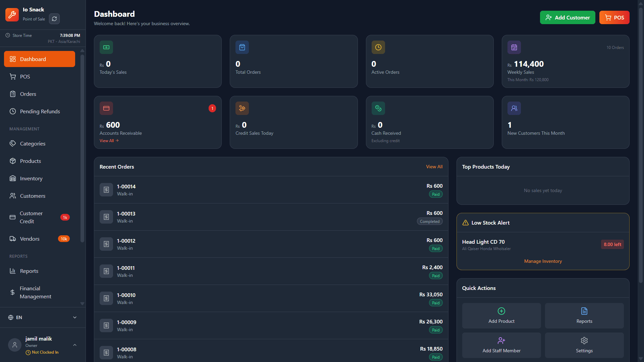The width and height of the screenshot is (644, 362).
Task: Collapse the jamil malik user menu
Action: pos(74,345)
